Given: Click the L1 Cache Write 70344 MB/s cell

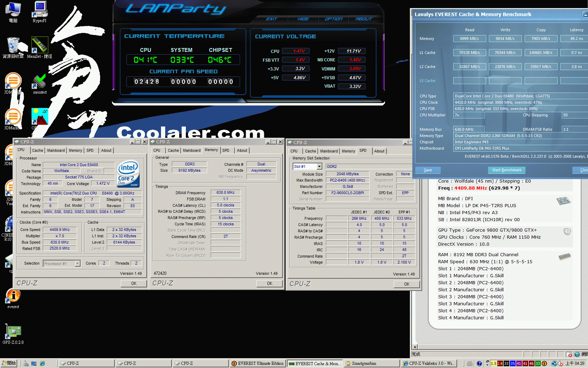Looking at the screenshot, I should click(505, 53).
